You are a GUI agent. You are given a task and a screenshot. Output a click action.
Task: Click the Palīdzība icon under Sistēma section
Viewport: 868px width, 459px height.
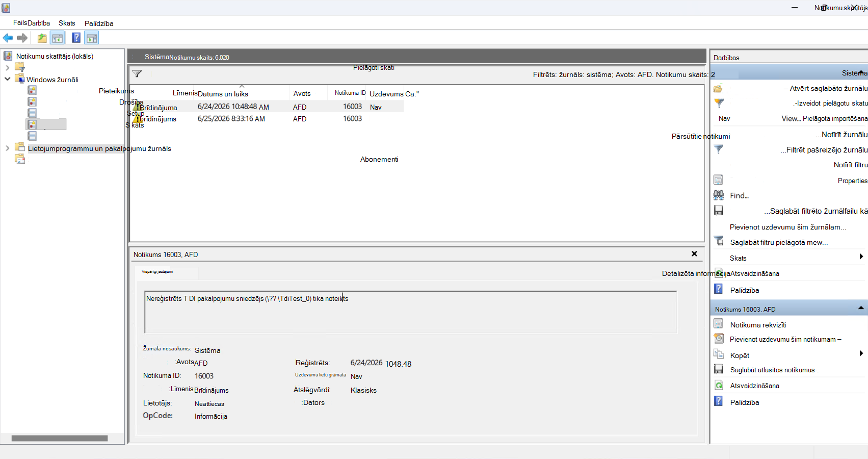point(719,289)
